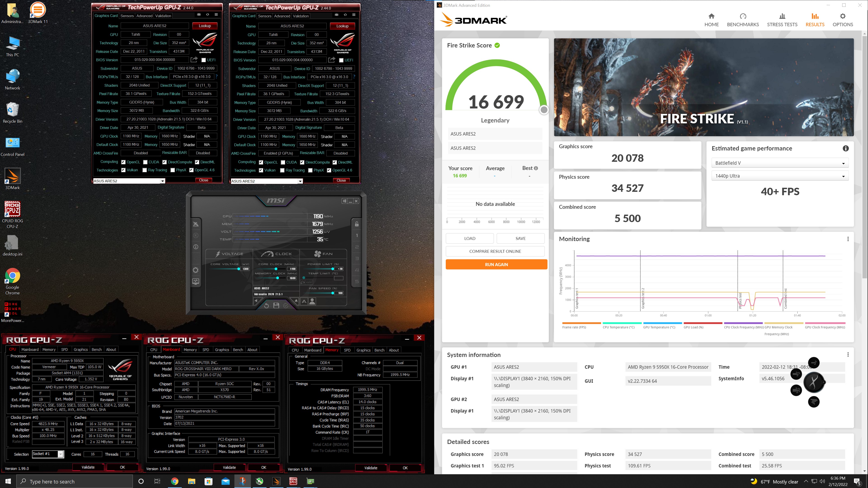Click Afterburner Windows startup icon

click(x=344, y=201)
